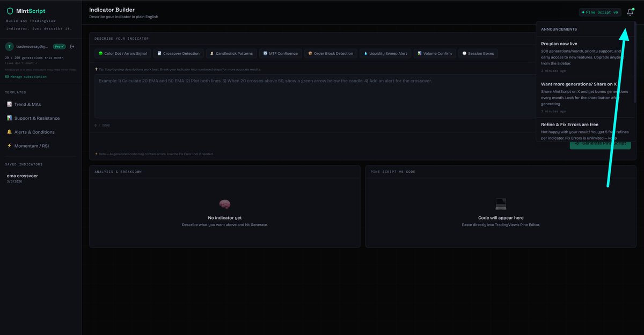
Task: Select the Candlestick Patterns preset
Action: 231,53
